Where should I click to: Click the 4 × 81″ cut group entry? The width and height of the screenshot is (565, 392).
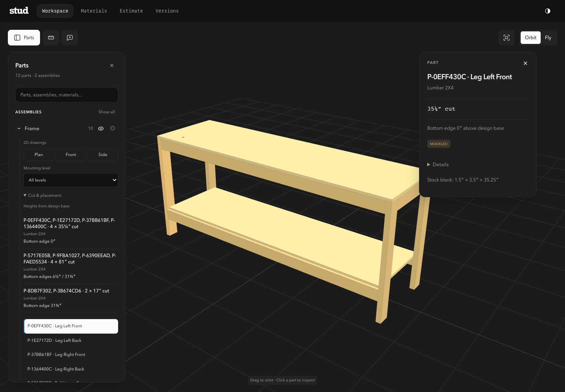[71, 266]
